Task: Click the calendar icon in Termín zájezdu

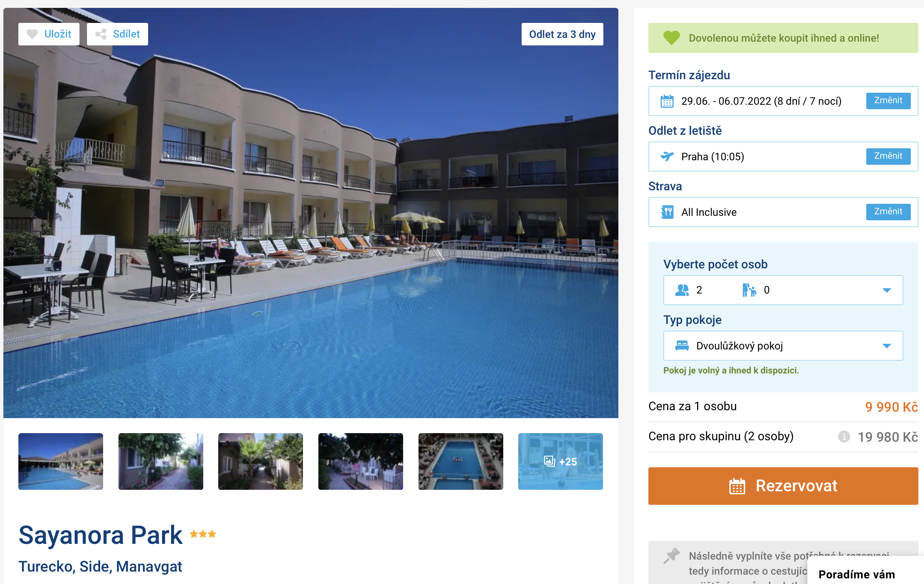Action: click(x=667, y=101)
